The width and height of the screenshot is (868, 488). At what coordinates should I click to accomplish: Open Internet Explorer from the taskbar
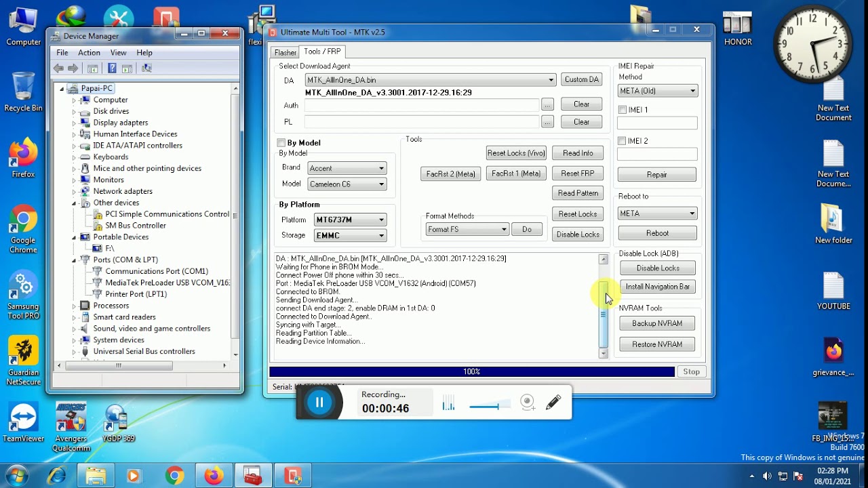tap(57, 476)
